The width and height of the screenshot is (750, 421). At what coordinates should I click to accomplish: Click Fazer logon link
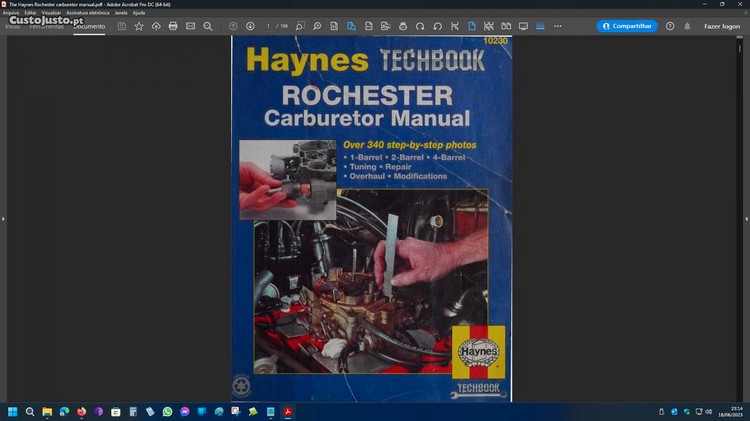click(x=722, y=26)
